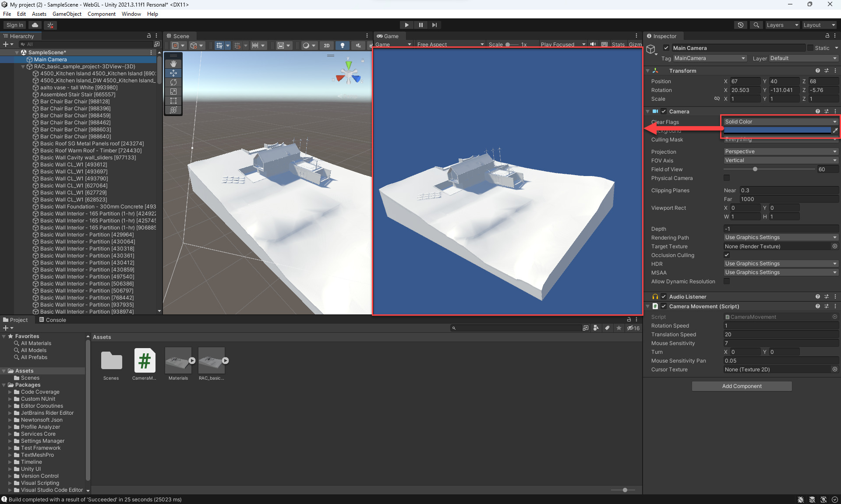Switch to the Console tab
Image resolution: width=841 pixels, height=504 pixels.
tap(56, 320)
